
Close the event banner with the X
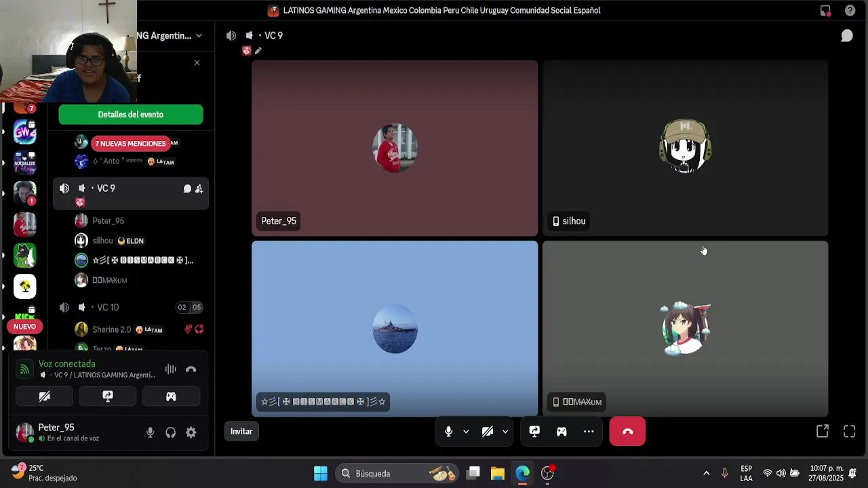pyautogui.click(x=197, y=63)
